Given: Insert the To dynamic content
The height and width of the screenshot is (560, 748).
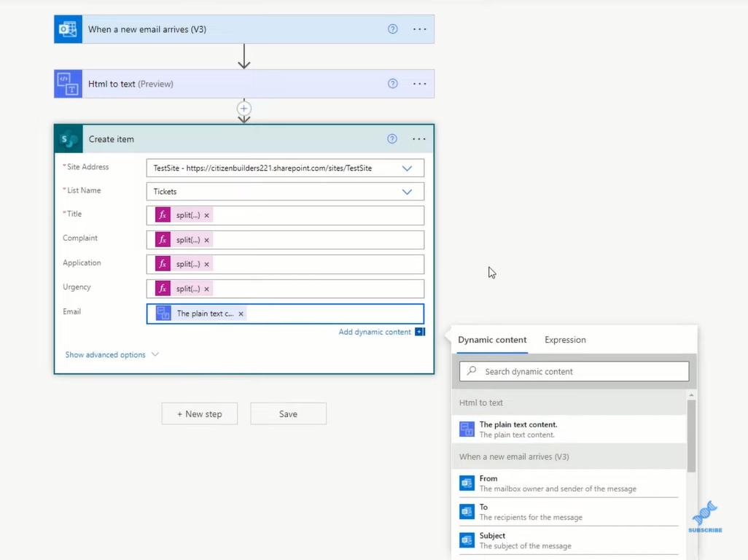Looking at the screenshot, I should pos(569,512).
